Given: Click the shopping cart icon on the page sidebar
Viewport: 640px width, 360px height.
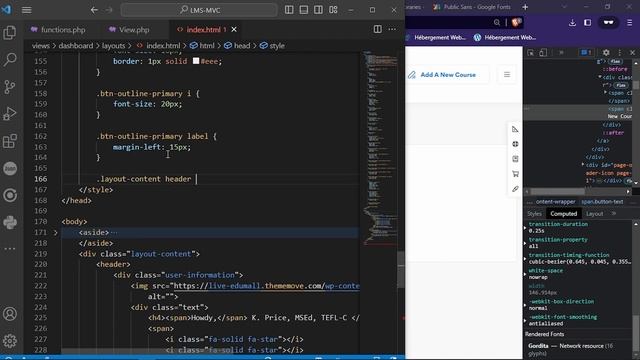Looking at the screenshot, I should [x=515, y=174].
